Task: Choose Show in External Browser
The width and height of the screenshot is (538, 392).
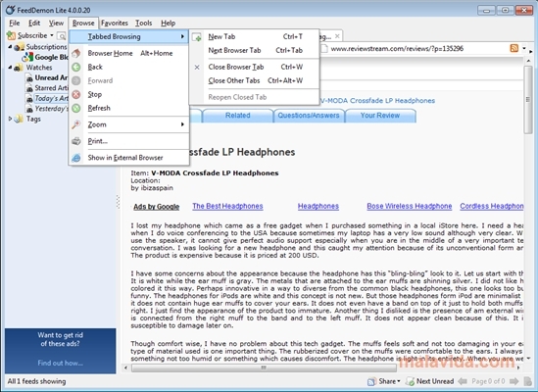Action: click(129, 158)
